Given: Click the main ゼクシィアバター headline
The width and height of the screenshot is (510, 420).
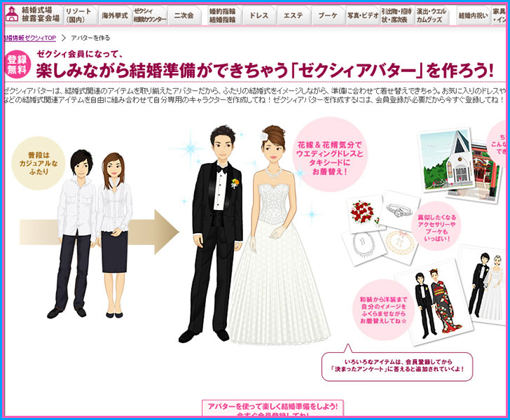Looking at the screenshot, I should [x=265, y=71].
